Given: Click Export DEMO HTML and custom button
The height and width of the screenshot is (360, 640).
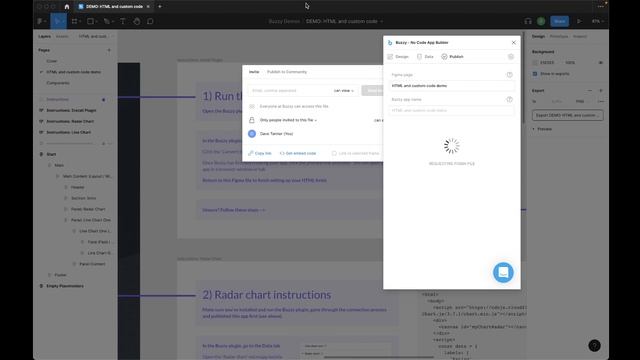Looking at the screenshot, I should click(568, 116).
